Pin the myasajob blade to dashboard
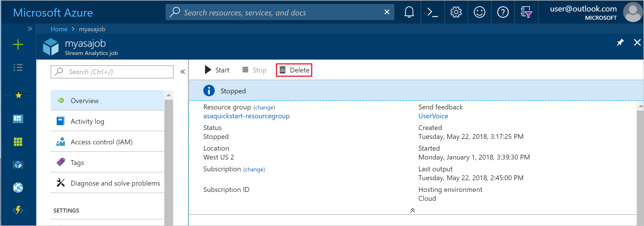Screen dimensions: 644x226 click(620, 43)
